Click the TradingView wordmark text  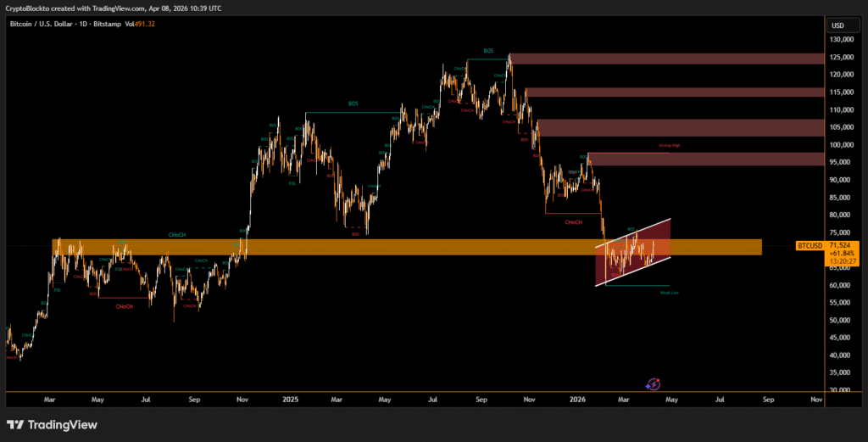pyautogui.click(x=63, y=425)
